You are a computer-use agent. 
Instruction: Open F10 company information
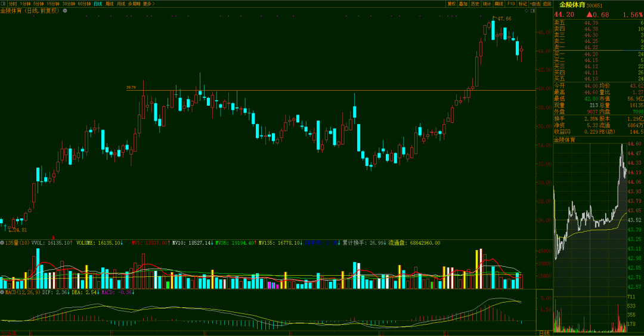point(511,4)
